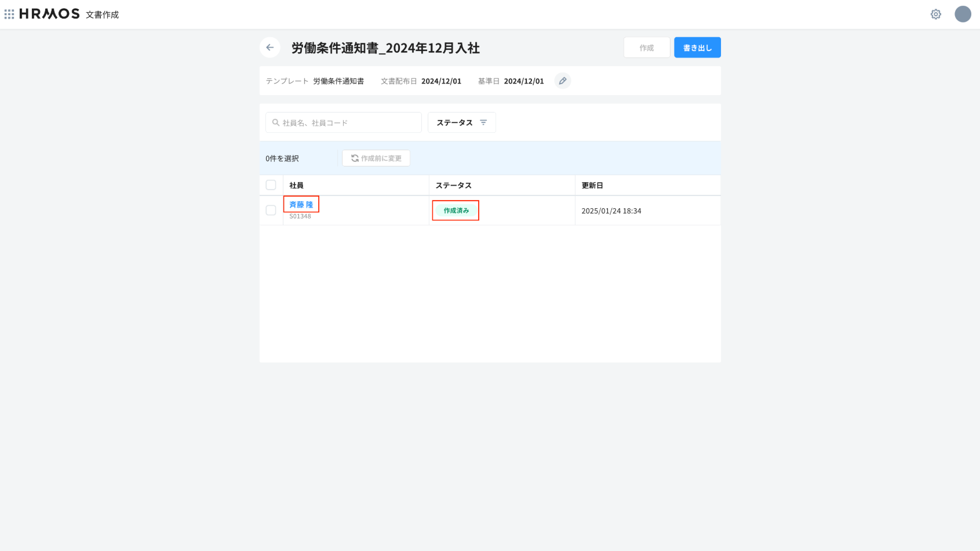Open the settings gear
Image resolution: width=980 pixels, height=551 pixels.
[x=935, y=14]
